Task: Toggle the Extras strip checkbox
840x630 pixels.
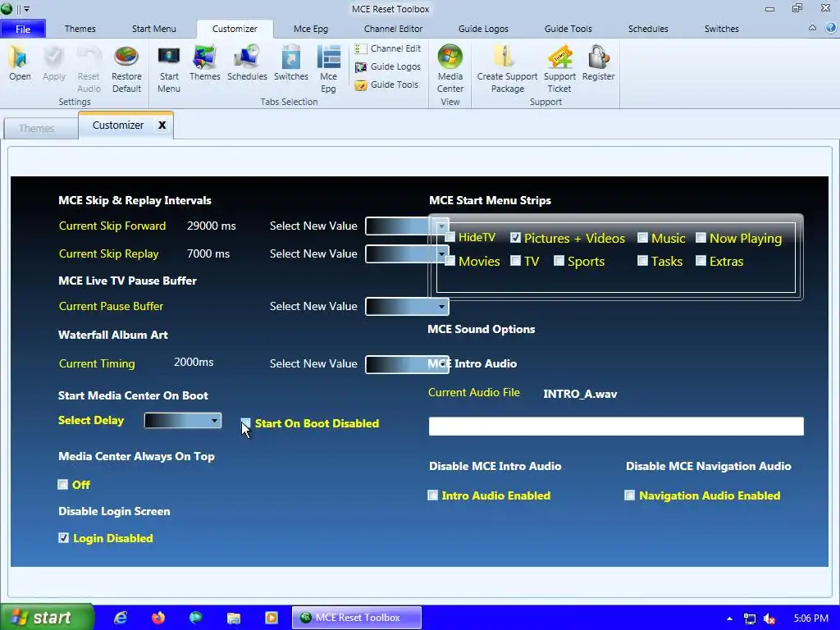Action: click(701, 261)
